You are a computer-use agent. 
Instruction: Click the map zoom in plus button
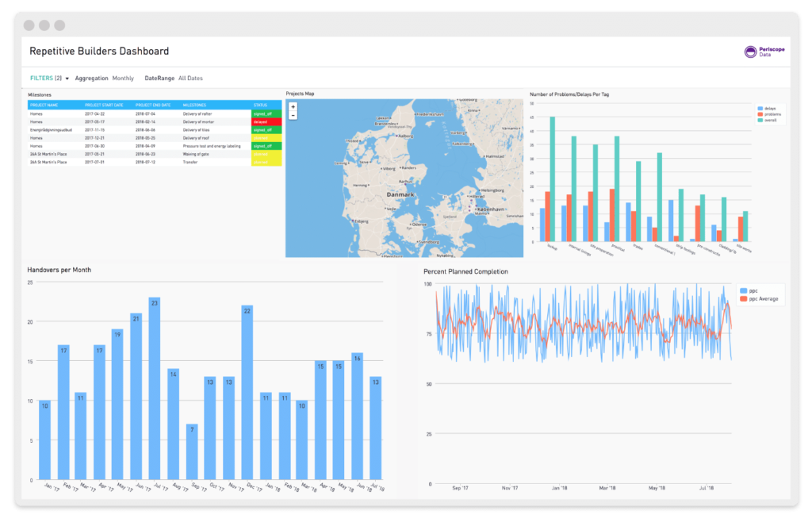[293, 106]
